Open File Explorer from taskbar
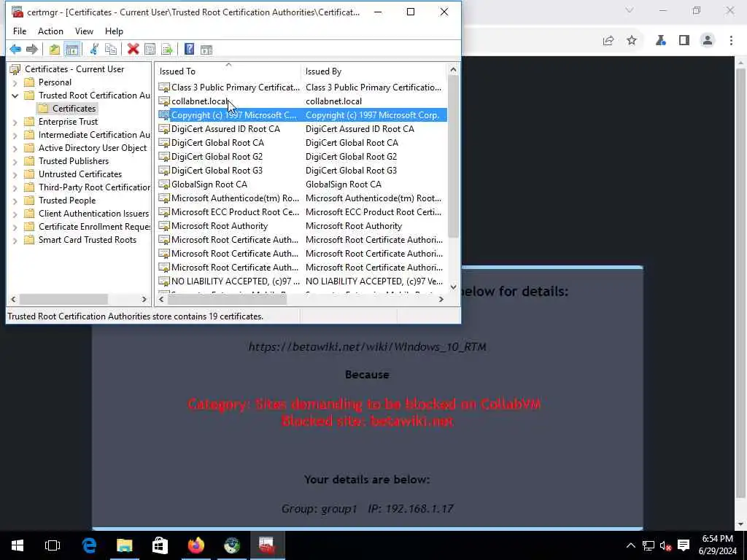747x560 pixels. click(125, 545)
